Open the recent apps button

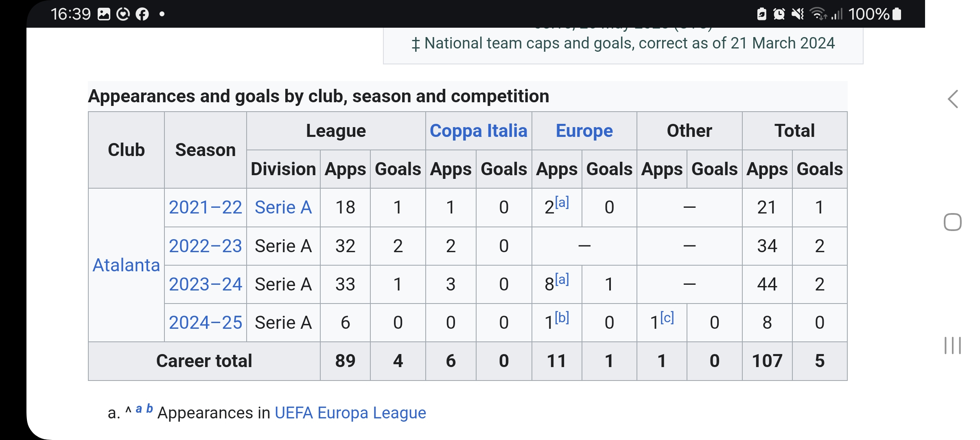point(953,345)
